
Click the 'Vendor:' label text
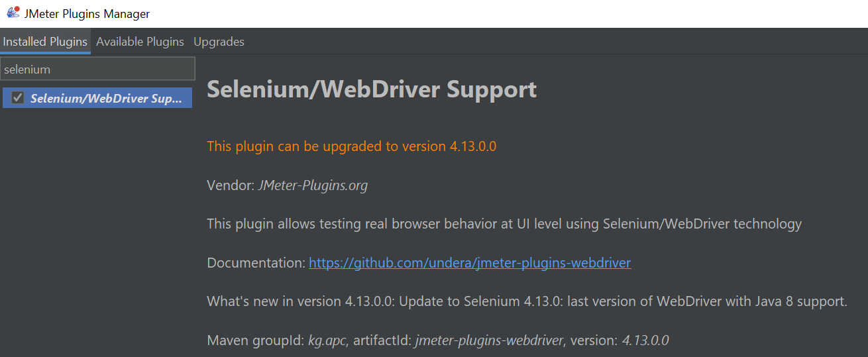tap(230, 185)
